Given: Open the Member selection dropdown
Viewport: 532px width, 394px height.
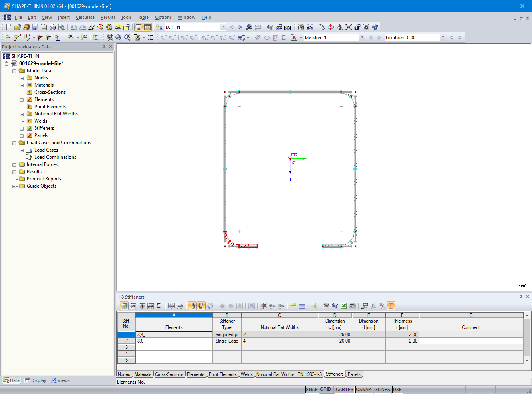Looking at the screenshot, I should (x=362, y=37).
